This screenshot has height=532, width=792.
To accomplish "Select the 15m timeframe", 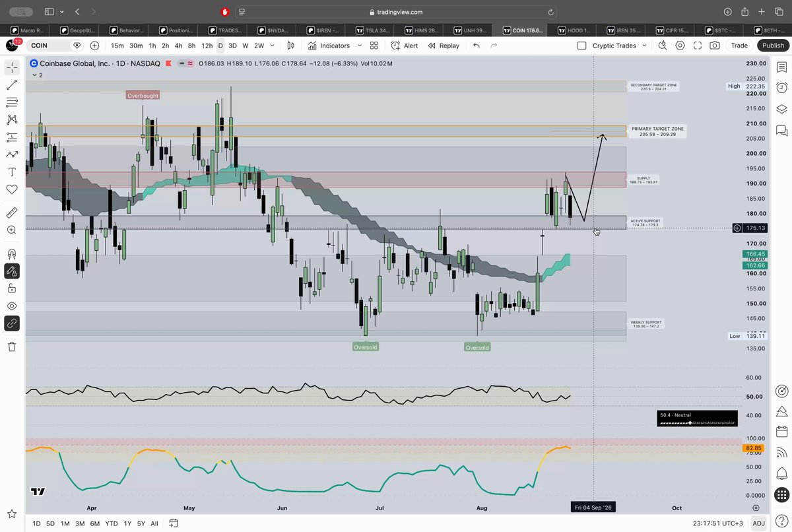I will click(117, 46).
